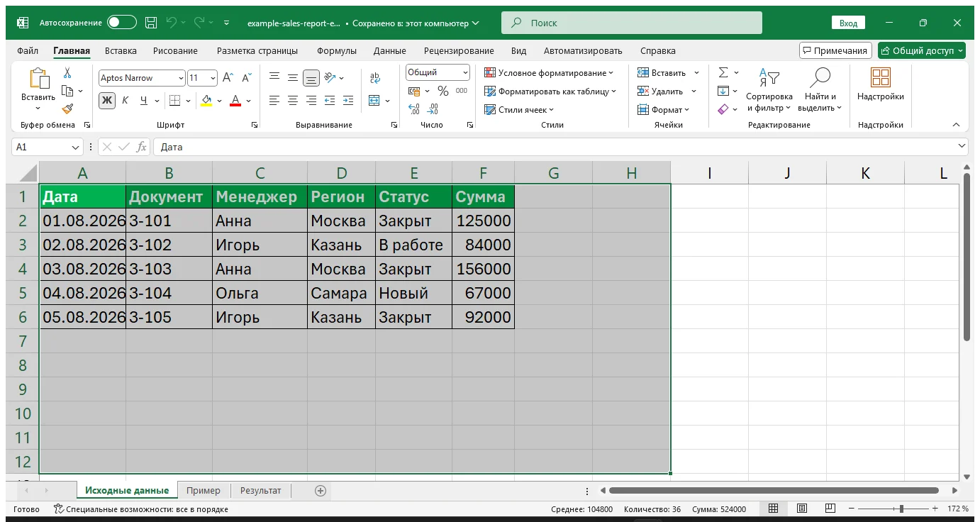Image resolution: width=980 pixels, height=522 pixels.
Task: Open the Файл menu
Action: pos(28,51)
